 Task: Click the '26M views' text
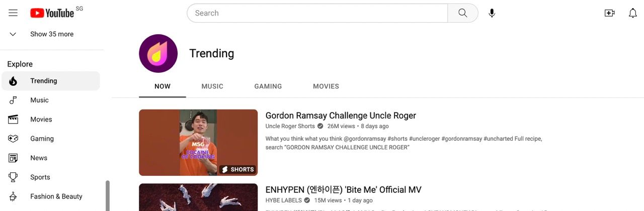point(341,126)
